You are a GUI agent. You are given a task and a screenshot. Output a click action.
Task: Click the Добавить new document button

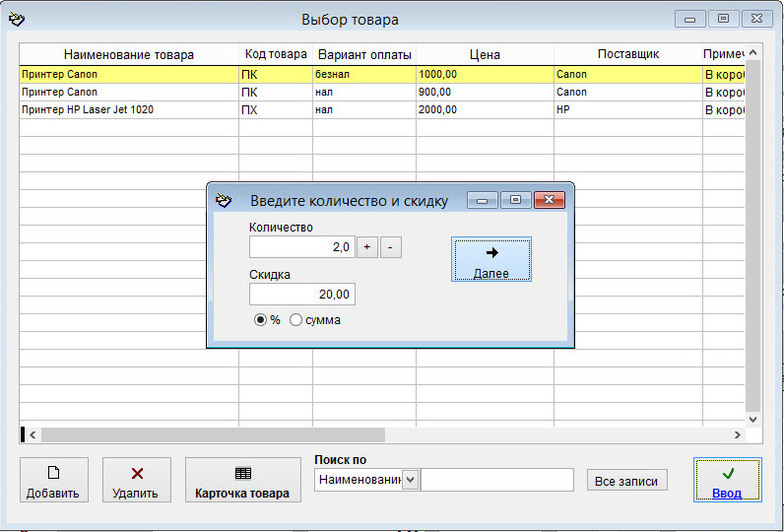pos(53,481)
